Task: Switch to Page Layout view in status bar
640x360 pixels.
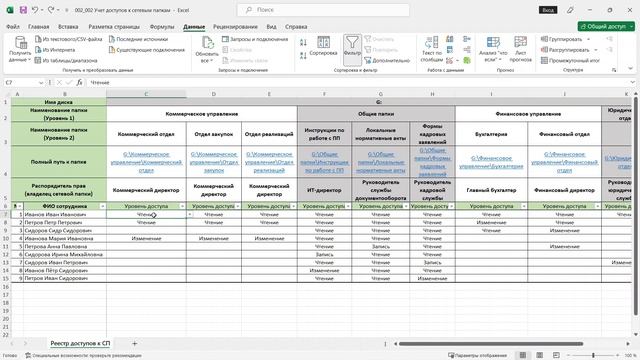Action: click(539, 356)
